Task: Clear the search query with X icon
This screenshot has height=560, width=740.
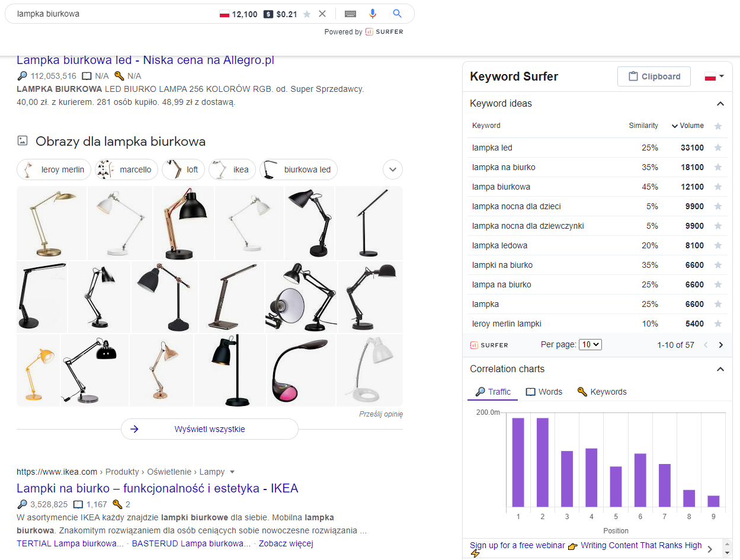Action: point(322,14)
